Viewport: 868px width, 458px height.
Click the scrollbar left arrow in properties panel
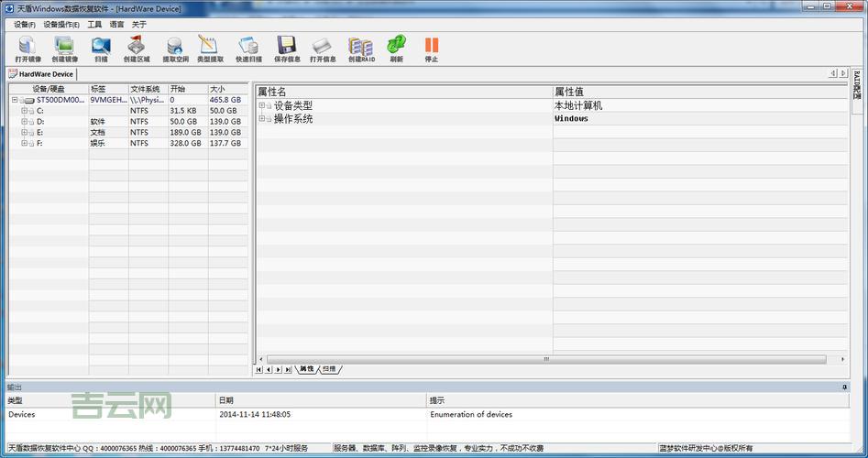(261, 359)
